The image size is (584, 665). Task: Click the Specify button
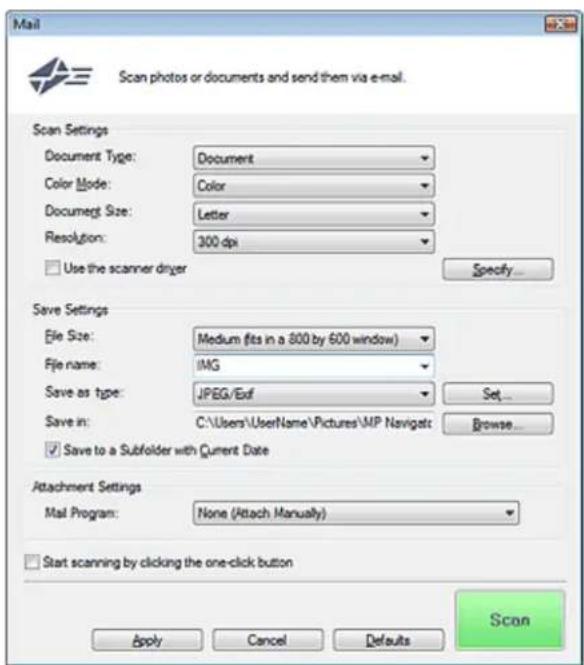497,269
